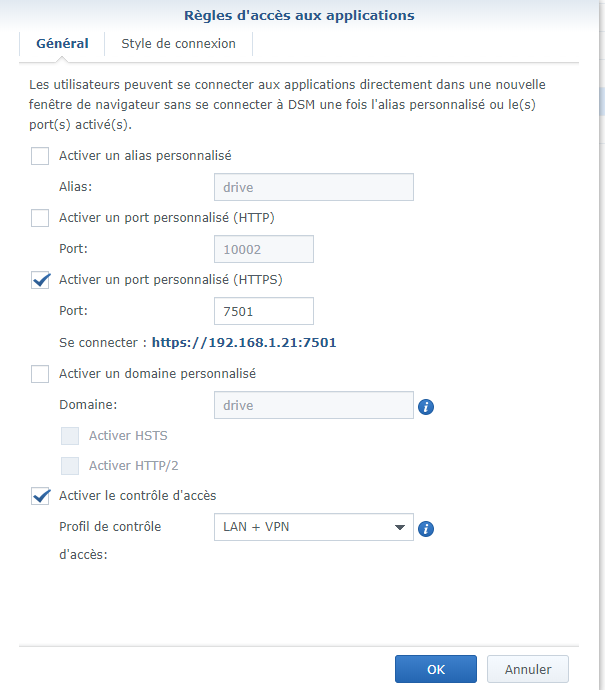This screenshot has height=690, width=605.
Task: Click the Annuler button
Action: coord(527,669)
